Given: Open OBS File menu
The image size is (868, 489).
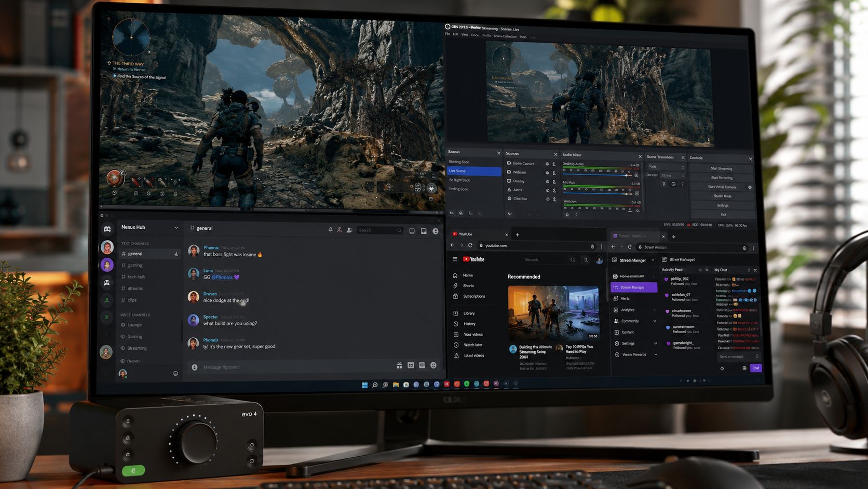Looking at the screenshot, I should (x=447, y=34).
